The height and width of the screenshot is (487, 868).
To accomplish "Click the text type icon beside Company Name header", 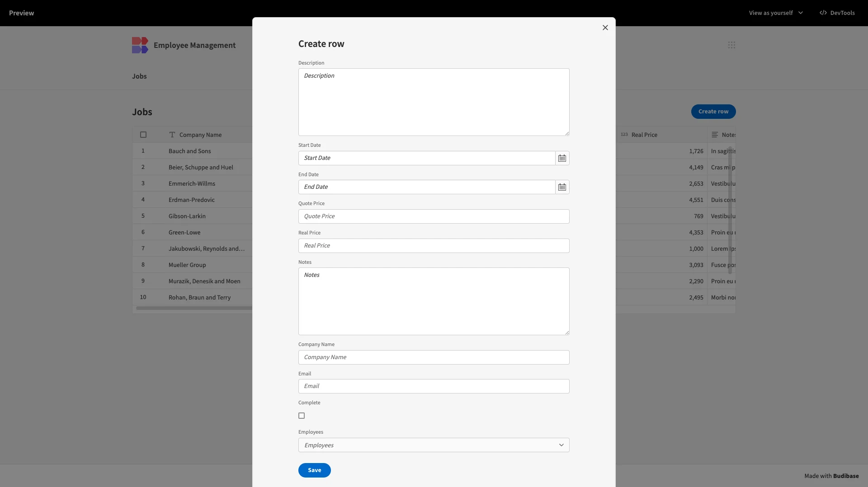I will [172, 135].
